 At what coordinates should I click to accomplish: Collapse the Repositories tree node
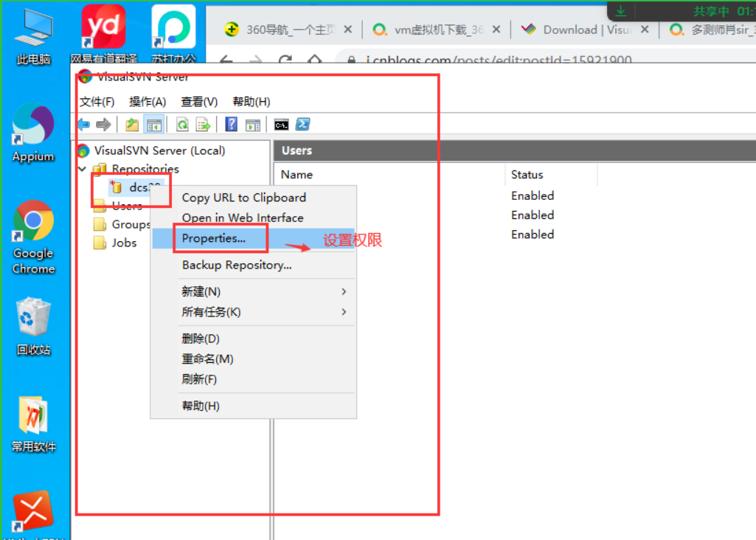click(x=83, y=169)
